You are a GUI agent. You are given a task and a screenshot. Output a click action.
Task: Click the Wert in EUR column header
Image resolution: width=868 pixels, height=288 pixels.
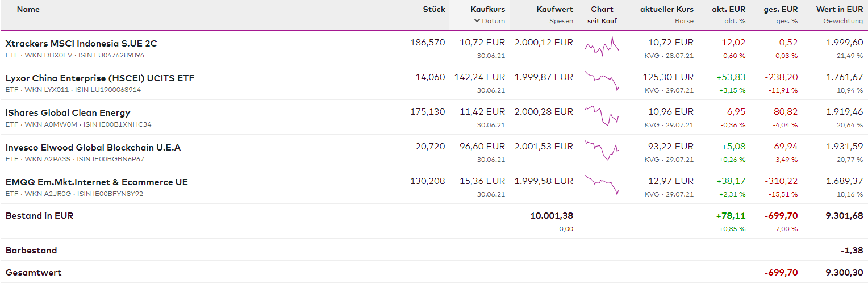point(839,9)
